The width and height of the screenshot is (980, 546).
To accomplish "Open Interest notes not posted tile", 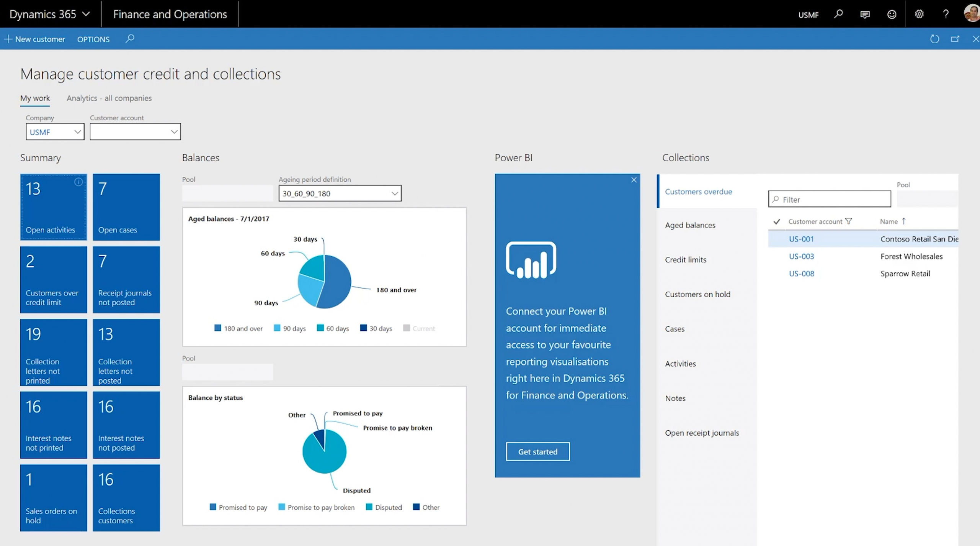I will (x=126, y=425).
